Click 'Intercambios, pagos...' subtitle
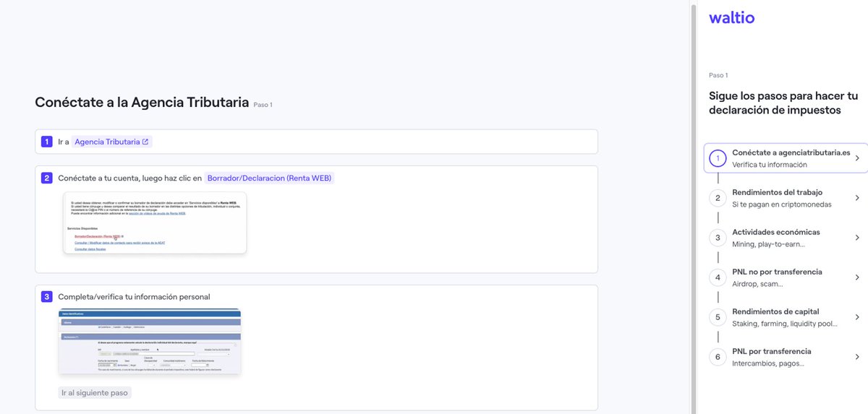Screen dimensions: 868x414 point(768,363)
